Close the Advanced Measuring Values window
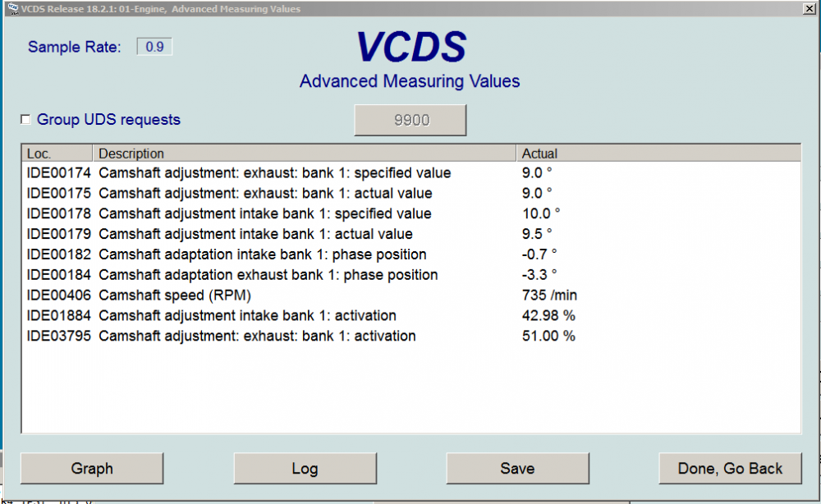Image resolution: width=821 pixels, height=504 pixels. [810, 8]
